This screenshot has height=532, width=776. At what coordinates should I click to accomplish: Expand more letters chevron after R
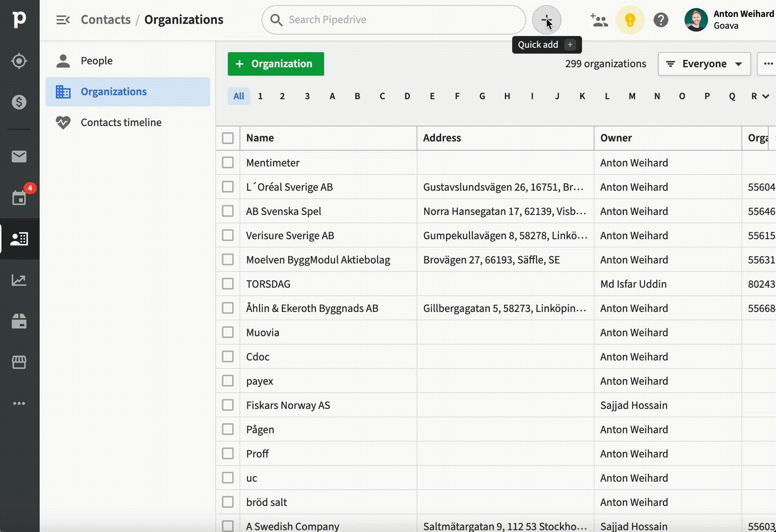(x=766, y=97)
